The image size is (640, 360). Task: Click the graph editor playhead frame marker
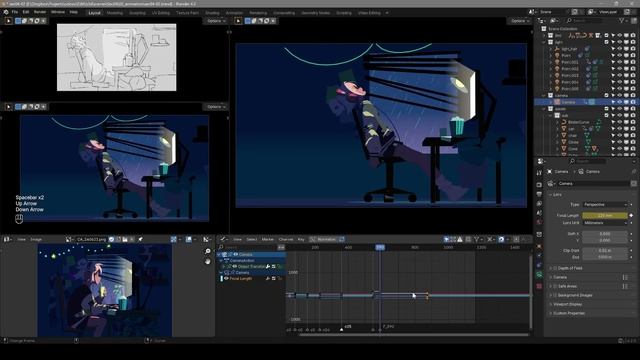pos(380,247)
